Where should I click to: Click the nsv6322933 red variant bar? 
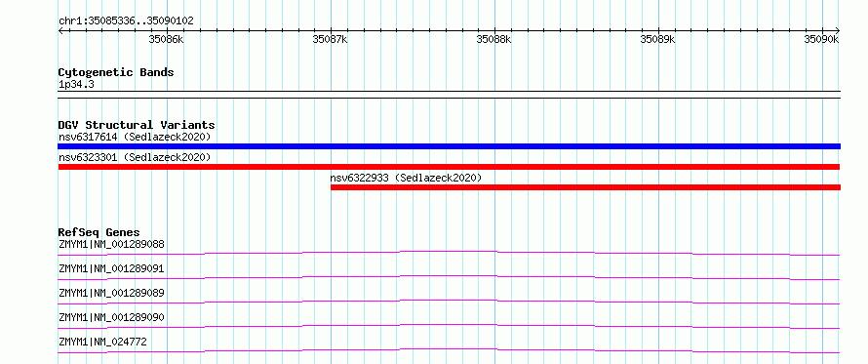point(585,187)
